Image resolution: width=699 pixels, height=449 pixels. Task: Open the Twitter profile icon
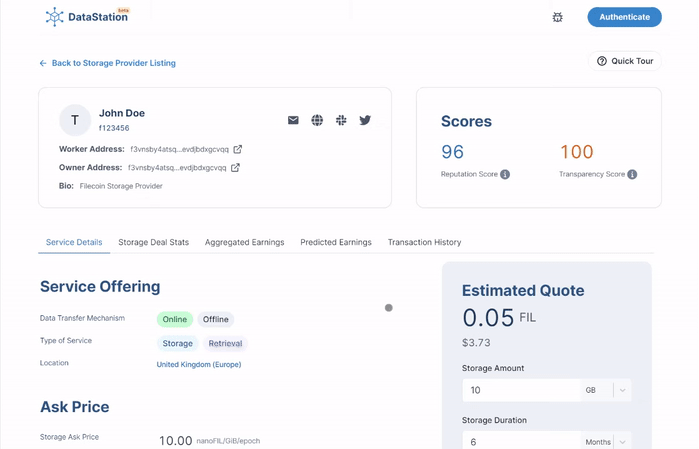pyautogui.click(x=365, y=120)
